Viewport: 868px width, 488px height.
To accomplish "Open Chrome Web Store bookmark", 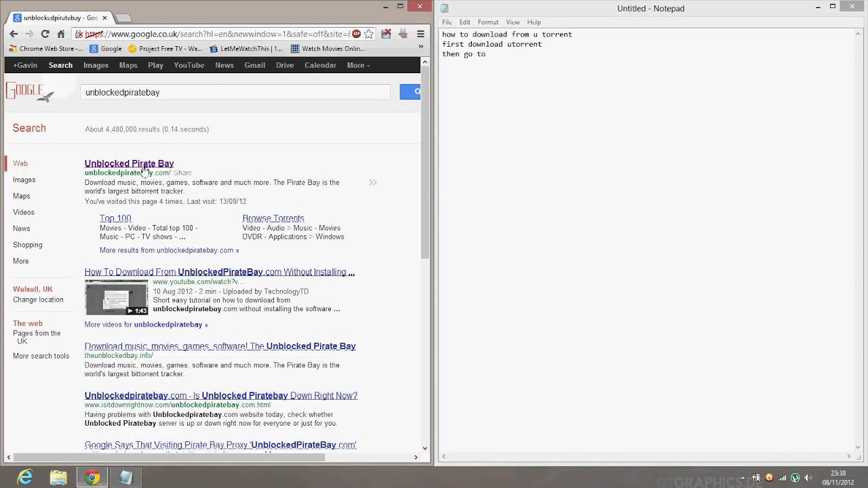I will point(45,49).
